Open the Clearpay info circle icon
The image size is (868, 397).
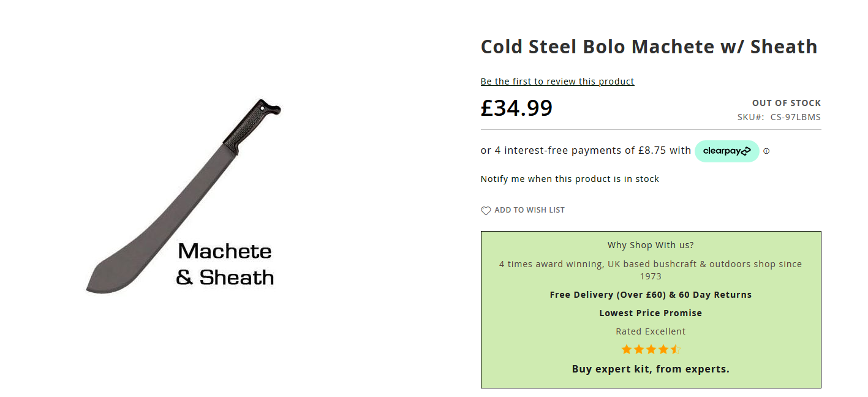[766, 151]
